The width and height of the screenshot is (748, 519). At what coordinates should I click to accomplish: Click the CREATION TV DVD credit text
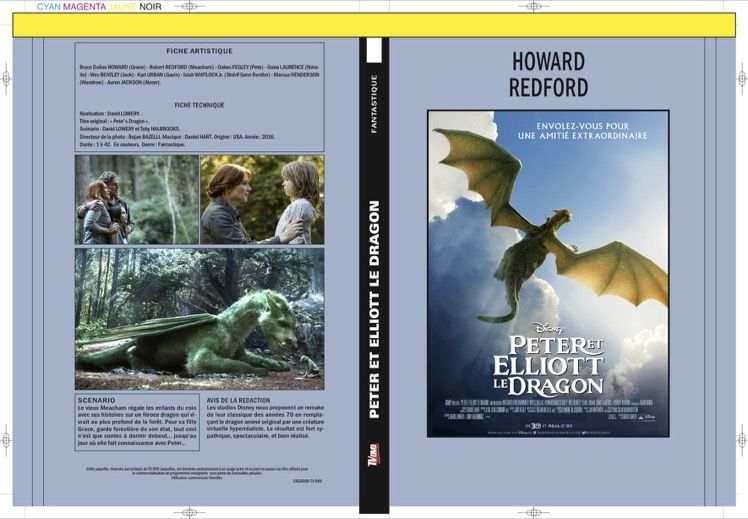(x=307, y=481)
